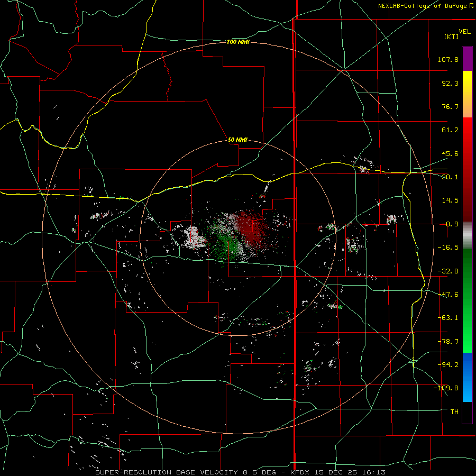Click the red segment of velocity color bar

pyautogui.click(x=467, y=169)
